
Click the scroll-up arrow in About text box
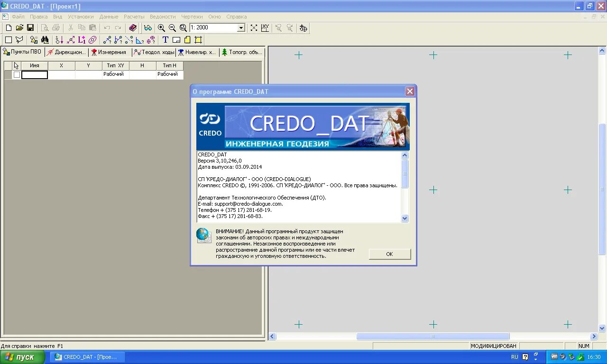tap(405, 155)
